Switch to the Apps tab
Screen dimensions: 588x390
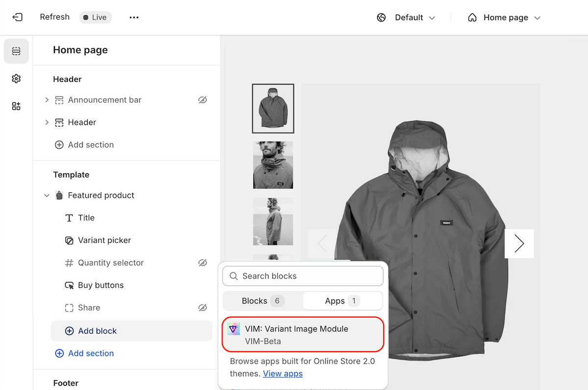point(342,301)
